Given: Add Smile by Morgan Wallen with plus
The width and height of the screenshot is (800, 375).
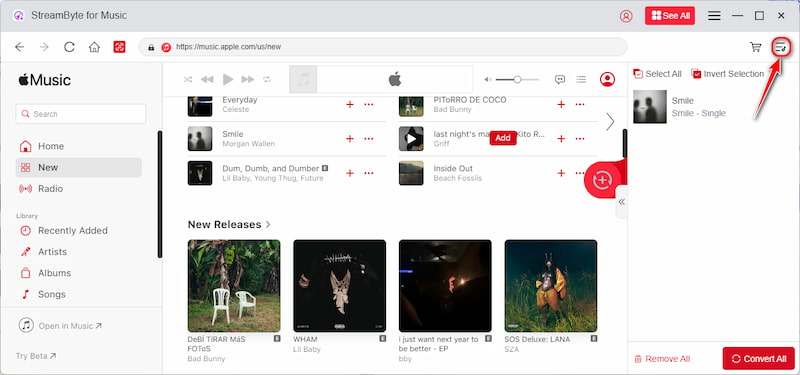Looking at the screenshot, I should pyautogui.click(x=350, y=139).
